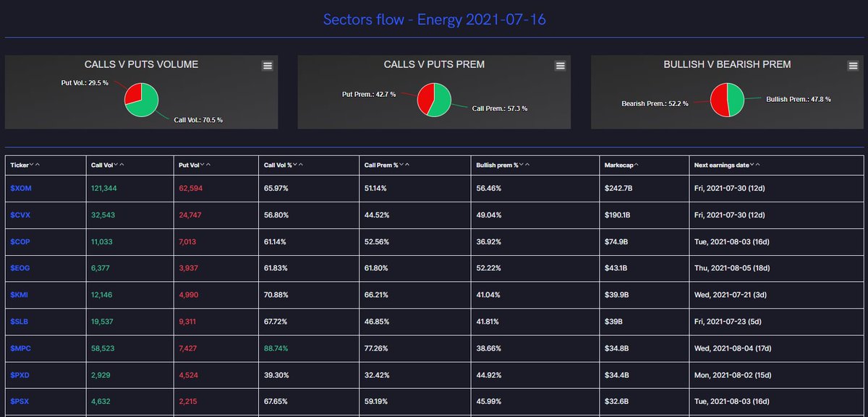The width and height of the screenshot is (868, 417).
Task: Select SLB market cap $39B
Action: [613, 322]
